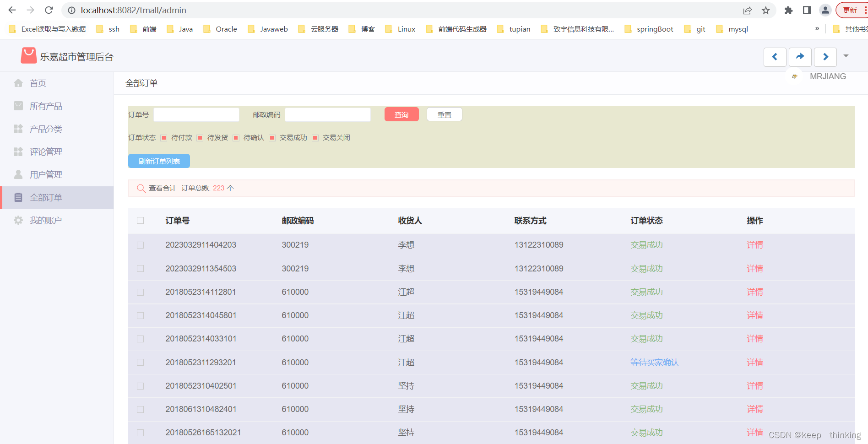The width and height of the screenshot is (868, 444).
Task: Open the 评论管理 menu item
Action: [46, 152]
